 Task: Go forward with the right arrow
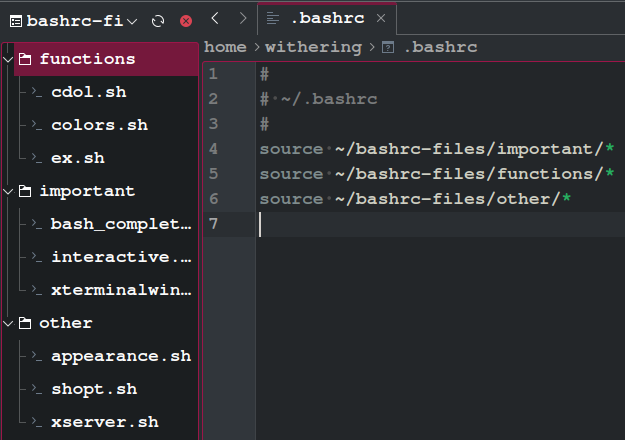pyautogui.click(x=243, y=18)
